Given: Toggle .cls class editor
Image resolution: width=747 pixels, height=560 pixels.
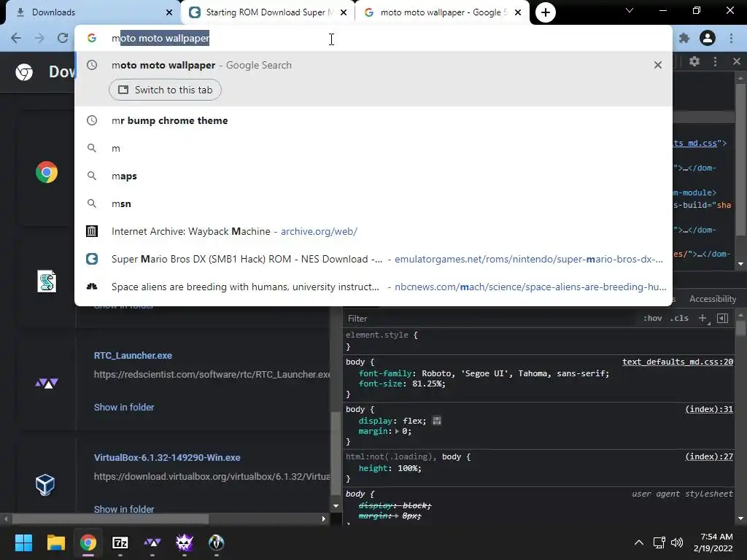Looking at the screenshot, I should 679,318.
